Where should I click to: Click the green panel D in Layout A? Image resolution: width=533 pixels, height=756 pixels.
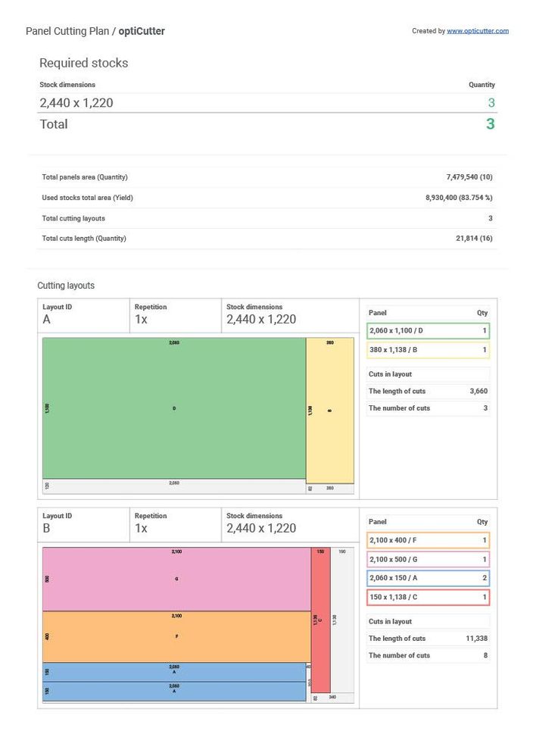pos(174,408)
